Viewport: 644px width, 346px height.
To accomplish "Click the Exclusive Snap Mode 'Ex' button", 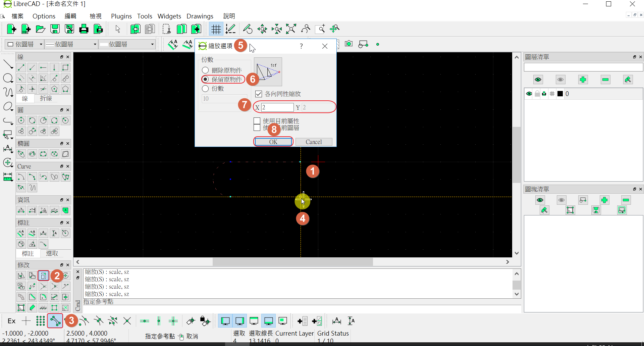I will [11, 321].
